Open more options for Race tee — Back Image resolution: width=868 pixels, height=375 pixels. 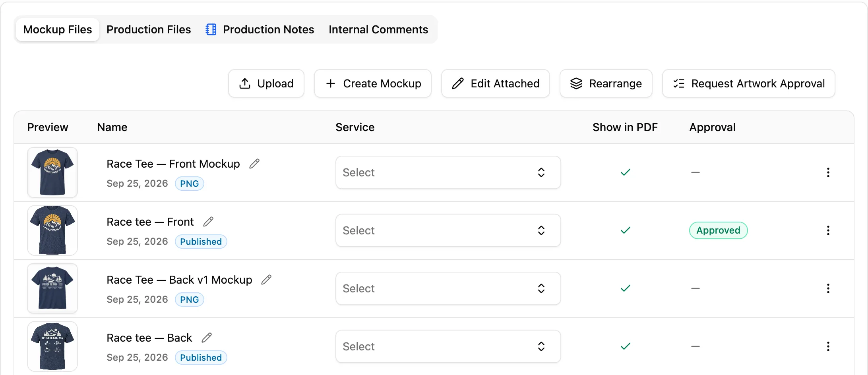828,346
